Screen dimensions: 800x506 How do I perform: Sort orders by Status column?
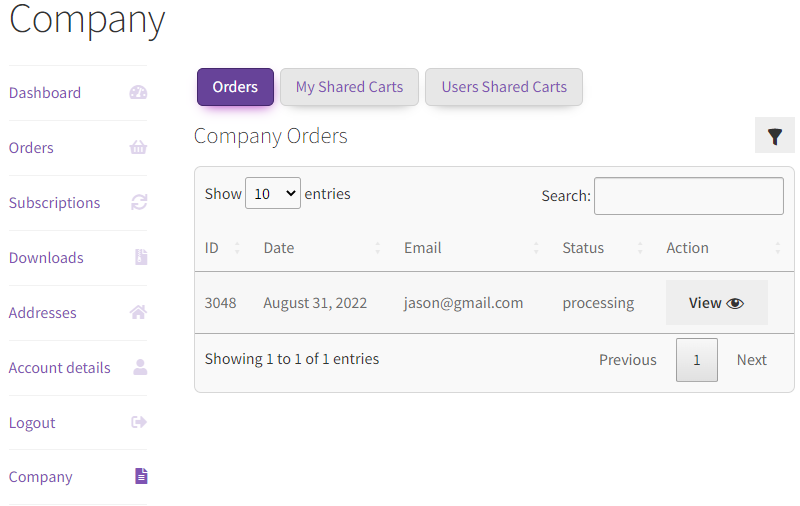point(602,248)
